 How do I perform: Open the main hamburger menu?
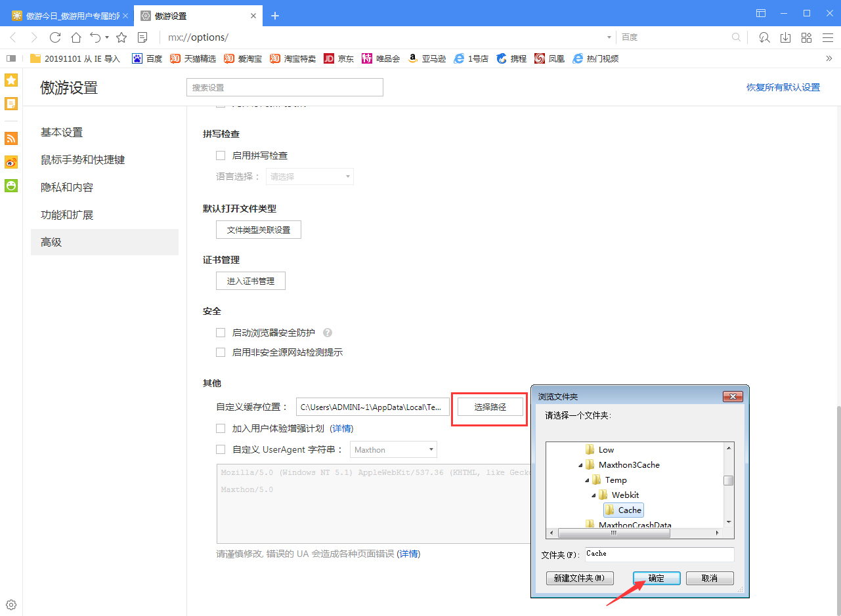click(x=828, y=37)
